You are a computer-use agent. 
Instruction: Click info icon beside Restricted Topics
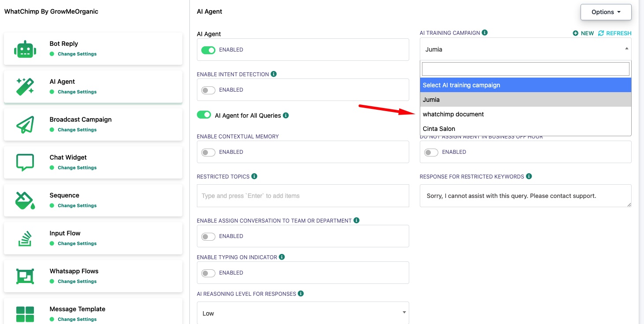point(254,176)
